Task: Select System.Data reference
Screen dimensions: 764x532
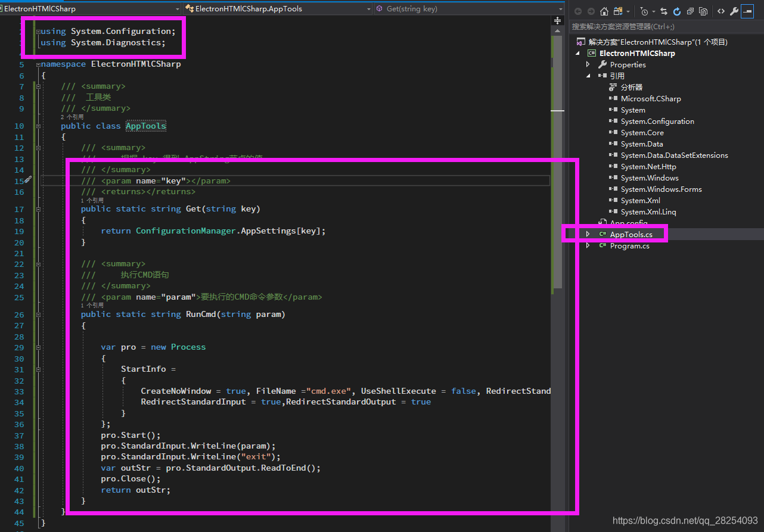Action: click(642, 144)
